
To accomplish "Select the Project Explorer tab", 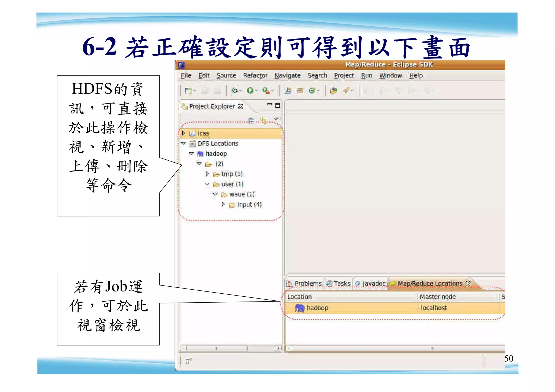I will (x=212, y=106).
